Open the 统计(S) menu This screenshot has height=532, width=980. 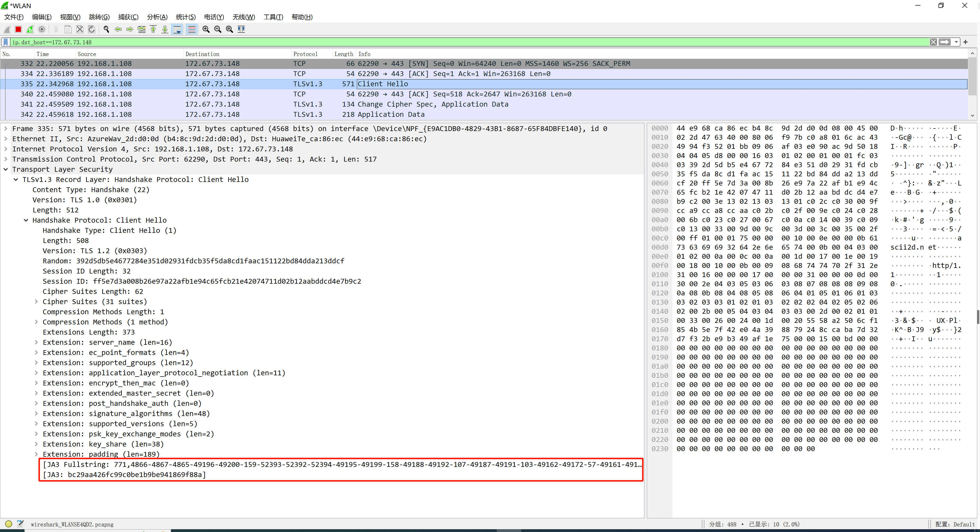tap(186, 17)
